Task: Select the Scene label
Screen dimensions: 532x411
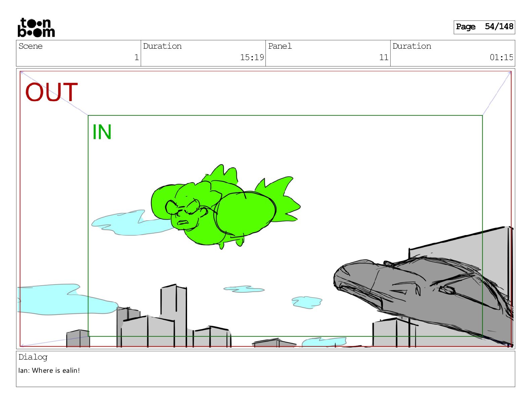Action: pos(31,46)
